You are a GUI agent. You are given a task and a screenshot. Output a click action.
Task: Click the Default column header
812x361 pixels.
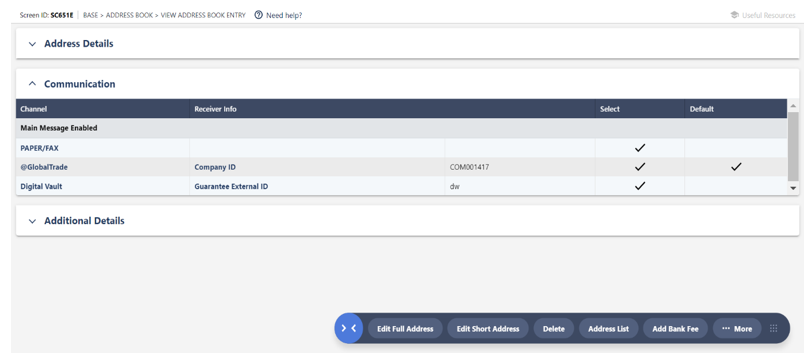pyautogui.click(x=736, y=109)
